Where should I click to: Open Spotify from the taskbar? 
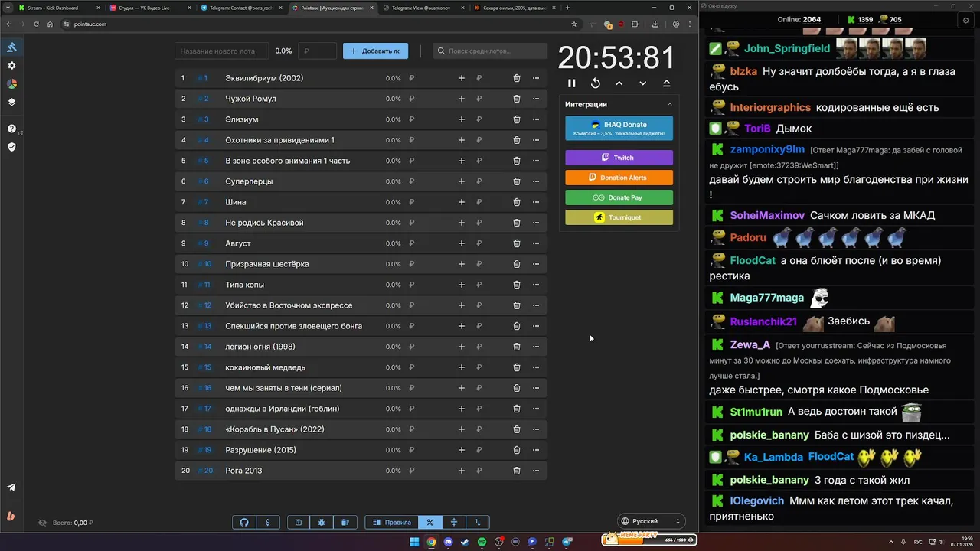482,542
